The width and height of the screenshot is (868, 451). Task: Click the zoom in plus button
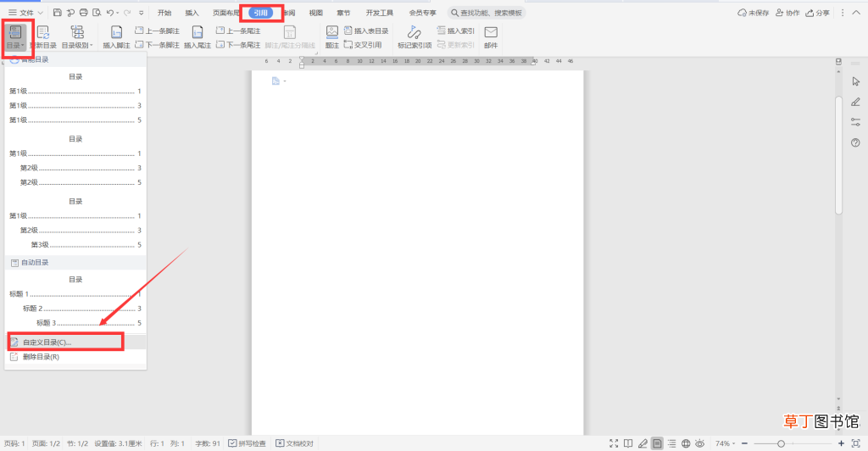point(841,443)
